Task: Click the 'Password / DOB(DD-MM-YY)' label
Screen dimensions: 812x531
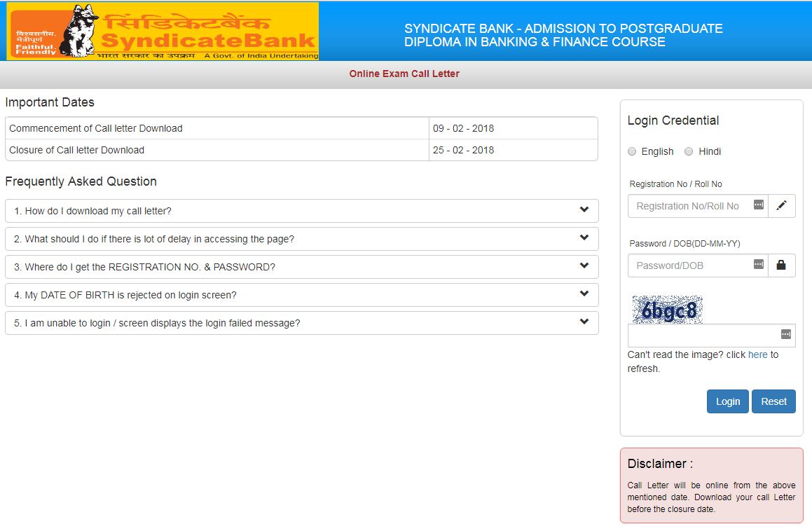Action: tap(684, 244)
